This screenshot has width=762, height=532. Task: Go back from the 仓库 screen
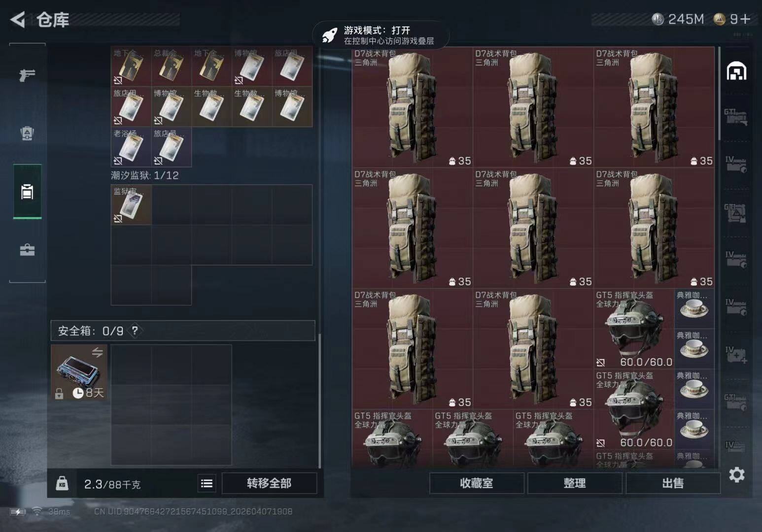(x=17, y=20)
